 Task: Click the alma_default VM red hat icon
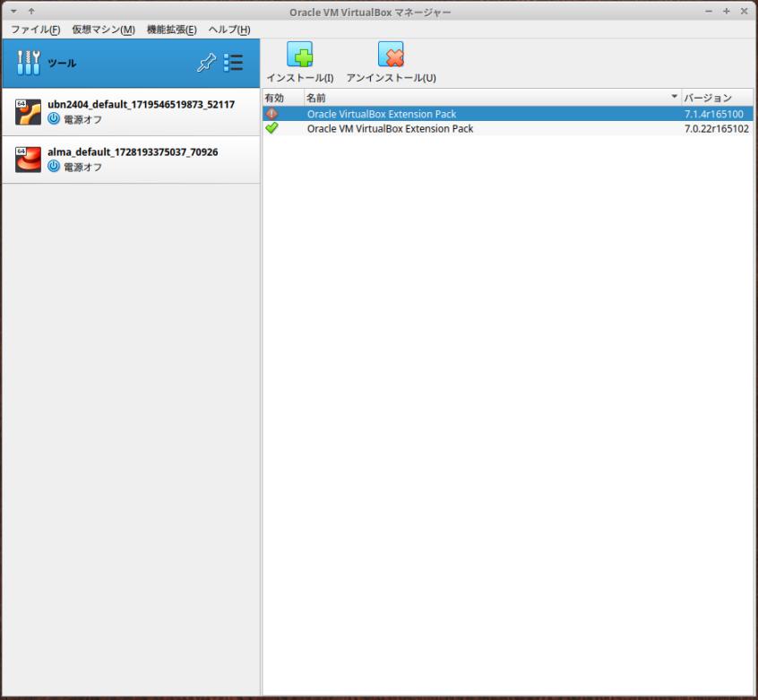28,160
